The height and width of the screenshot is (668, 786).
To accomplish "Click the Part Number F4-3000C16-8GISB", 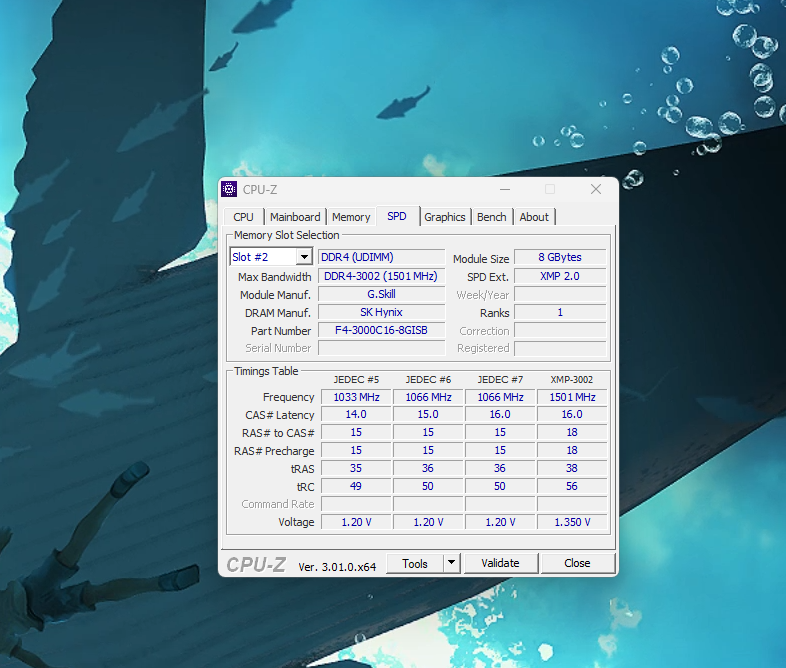I will coord(381,330).
